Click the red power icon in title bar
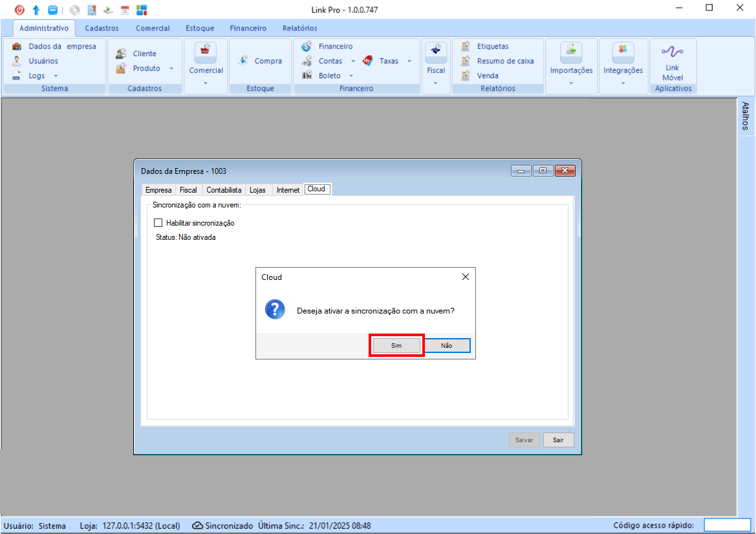 tap(19, 10)
